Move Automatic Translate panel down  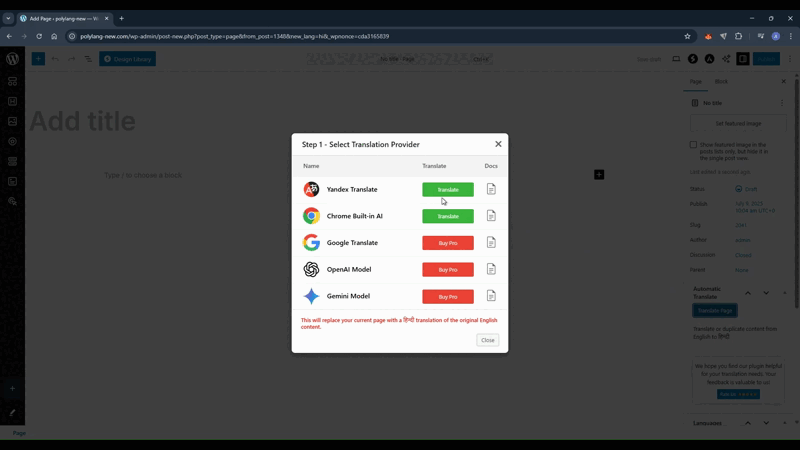pyautogui.click(x=766, y=293)
